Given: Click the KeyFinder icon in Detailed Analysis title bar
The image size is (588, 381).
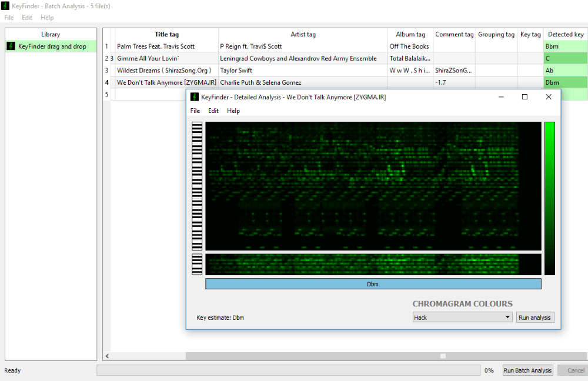Looking at the screenshot, I should click(x=194, y=97).
